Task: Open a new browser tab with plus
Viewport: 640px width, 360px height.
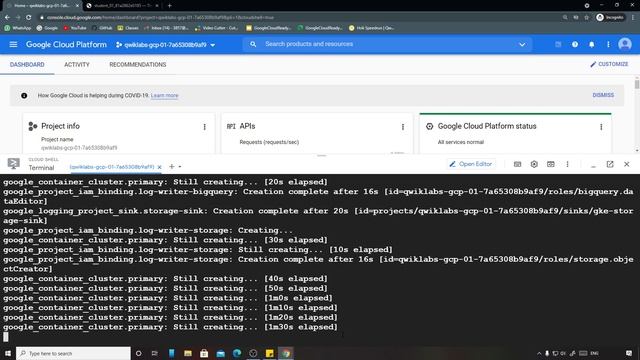Action: click(x=169, y=6)
